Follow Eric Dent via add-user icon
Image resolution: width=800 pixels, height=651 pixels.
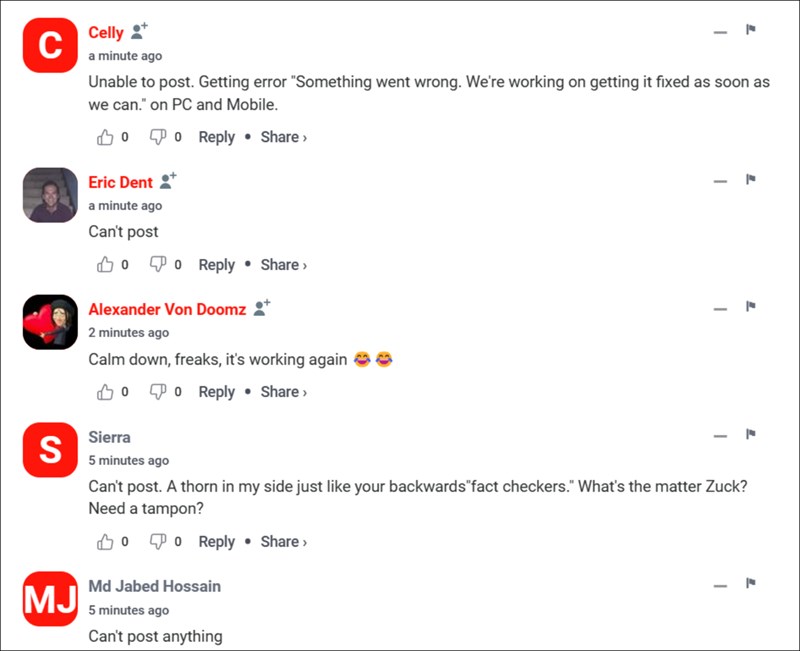point(168,181)
